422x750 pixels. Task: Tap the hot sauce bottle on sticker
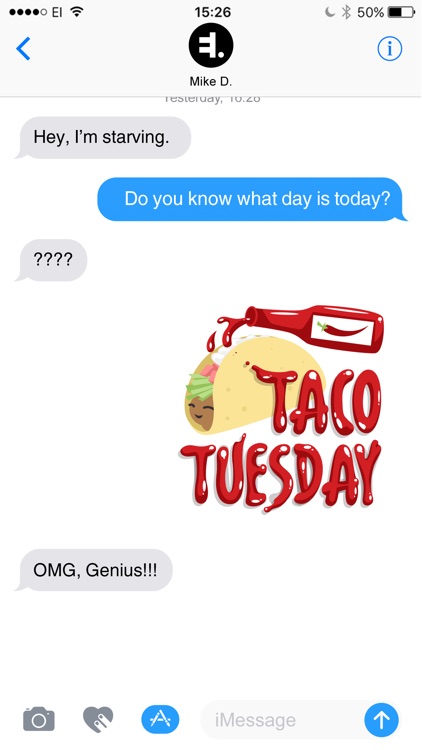pyautogui.click(x=316, y=327)
